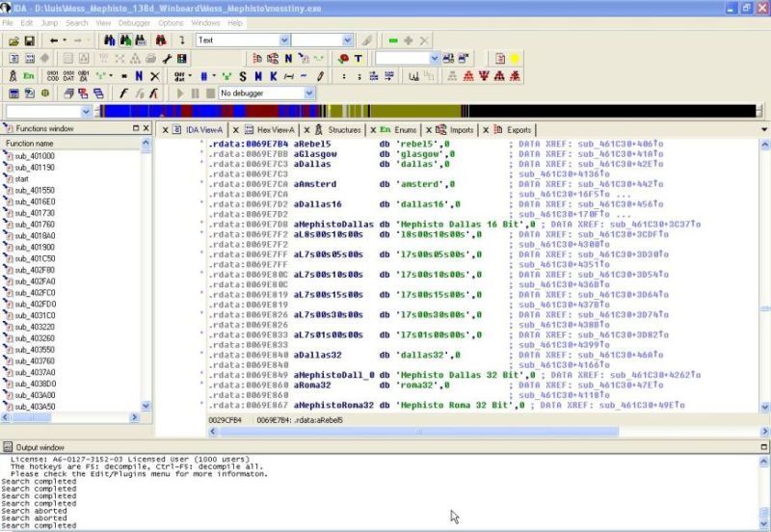Click the black X undefine icon
Viewport: 771px width, 532px height.
155,76
